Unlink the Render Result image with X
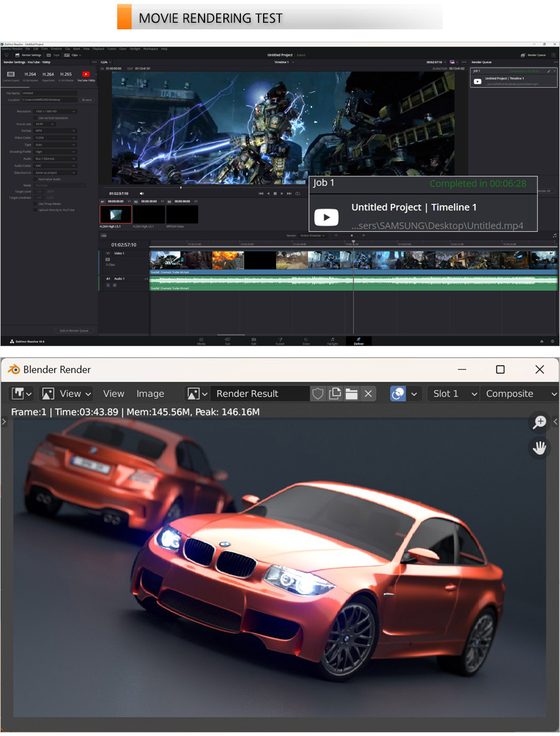The width and height of the screenshot is (560, 736). click(369, 394)
